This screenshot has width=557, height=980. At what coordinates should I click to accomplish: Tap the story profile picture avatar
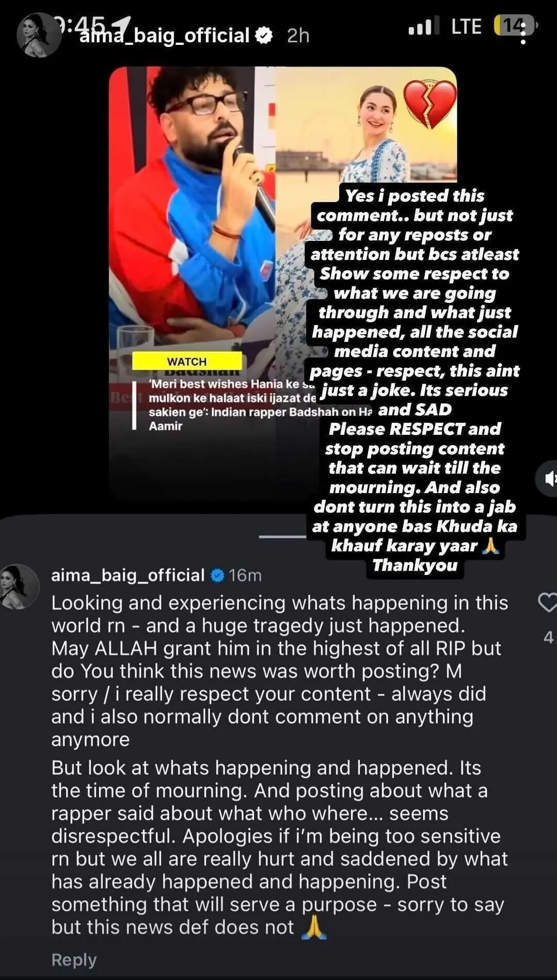click(x=39, y=35)
